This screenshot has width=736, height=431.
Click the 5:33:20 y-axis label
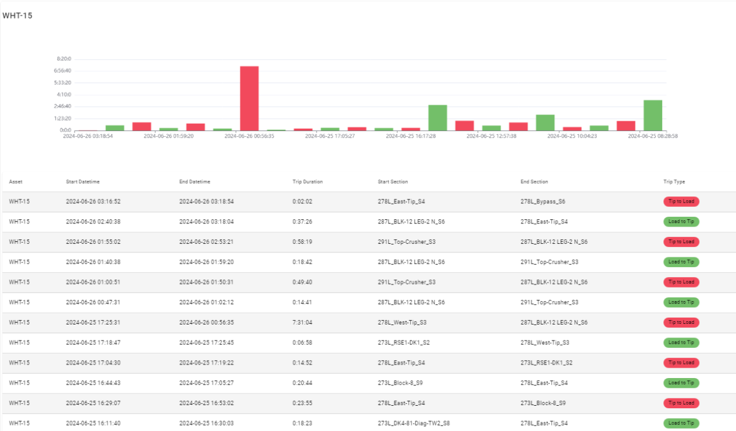click(62, 83)
